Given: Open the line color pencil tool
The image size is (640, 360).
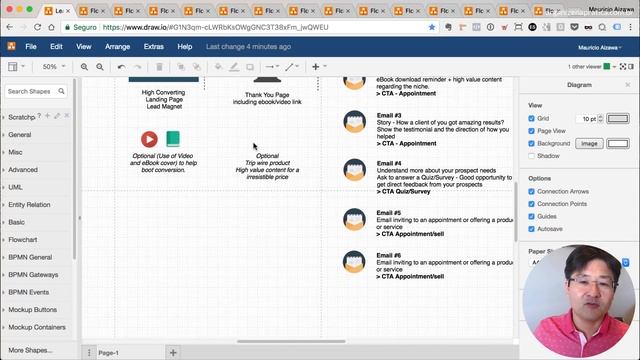Looking at the screenshot, I should coord(234,67).
